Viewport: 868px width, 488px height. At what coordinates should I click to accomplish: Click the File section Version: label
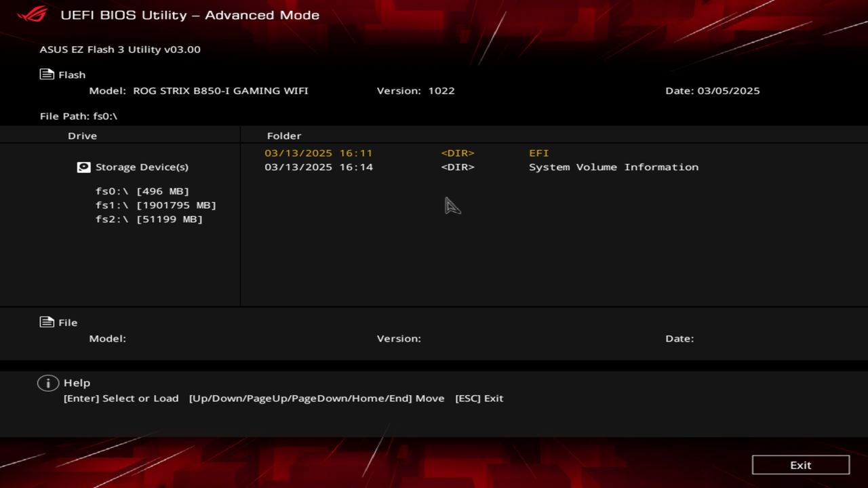(399, 338)
